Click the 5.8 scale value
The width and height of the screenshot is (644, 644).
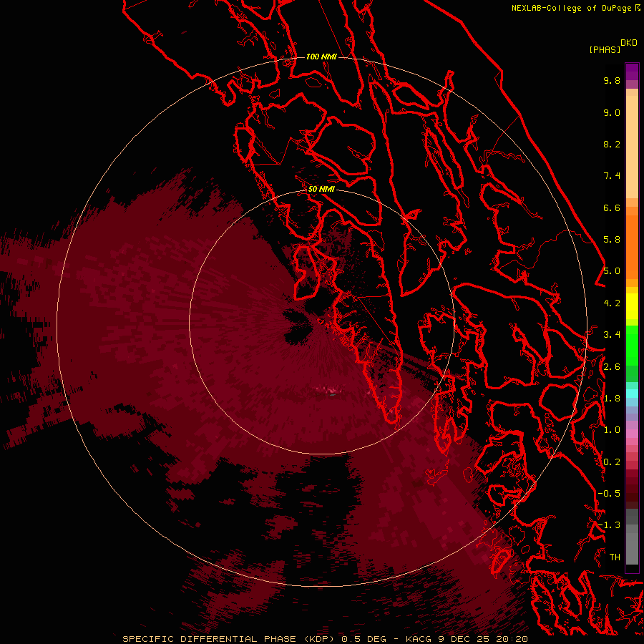pyautogui.click(x=612, y=240)
